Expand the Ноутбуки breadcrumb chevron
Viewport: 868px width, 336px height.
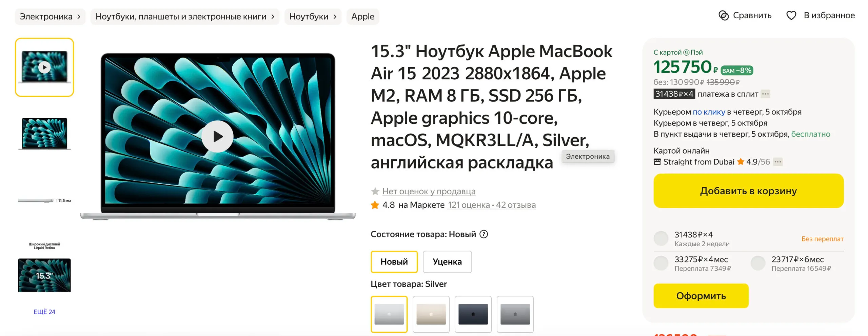click(x=335, y=17)
